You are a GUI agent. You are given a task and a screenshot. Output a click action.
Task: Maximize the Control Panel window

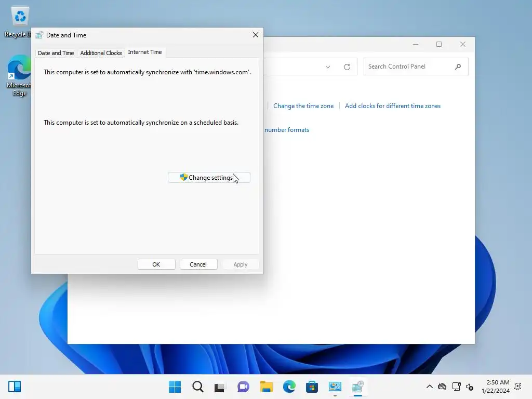(439, 44)
